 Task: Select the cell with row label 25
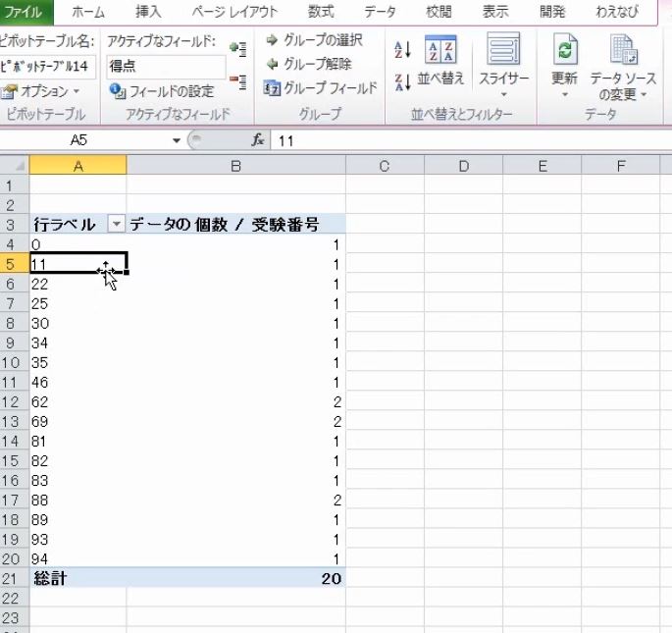(x=78, y=303)
